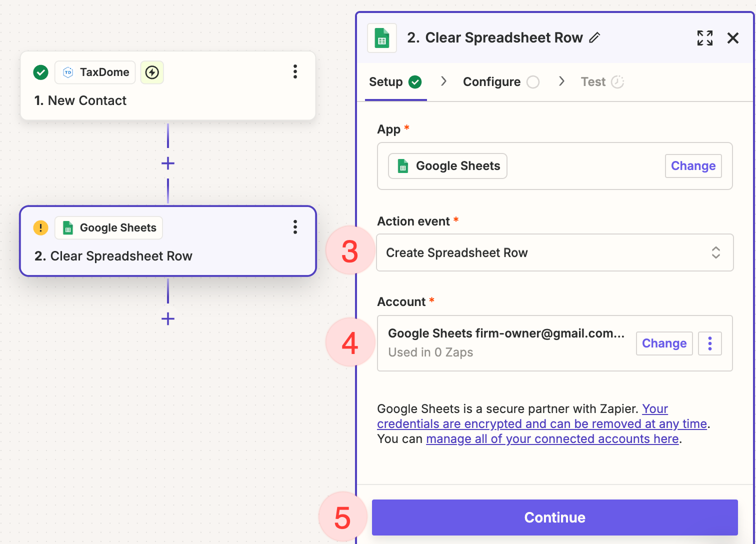Change the selected Google Sheets app
The height and width of the screenshot is (544, 756).
692,166
